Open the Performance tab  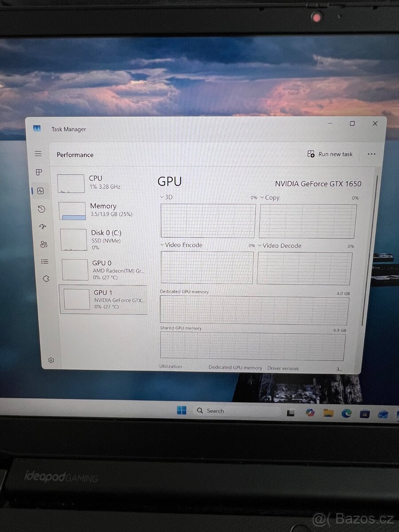point(74,154)
